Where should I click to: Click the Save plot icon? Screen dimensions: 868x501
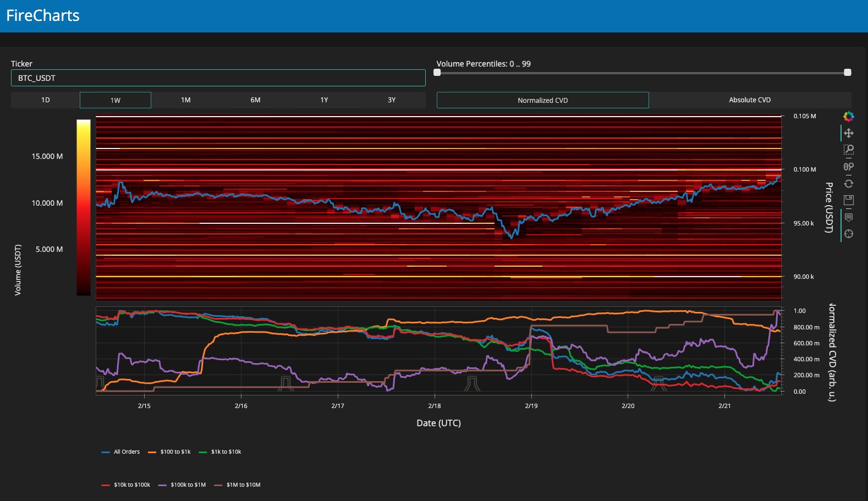tap(849, 200)
